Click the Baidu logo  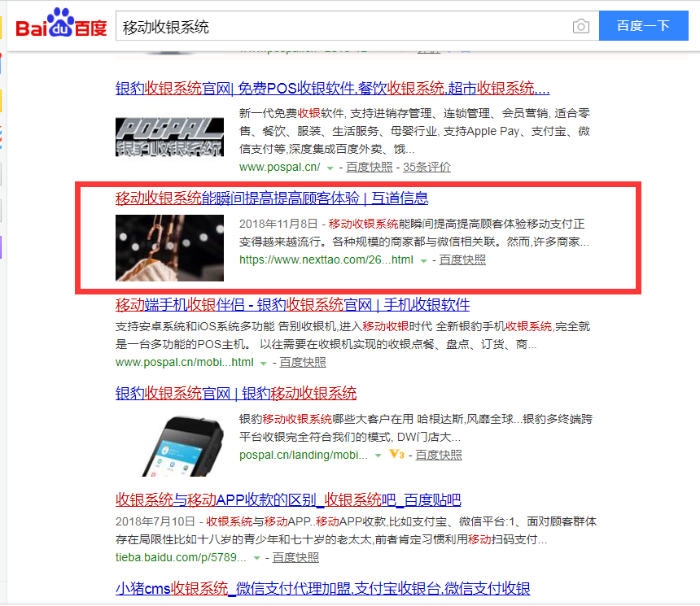pyautogui.click(x=61, y=24)
